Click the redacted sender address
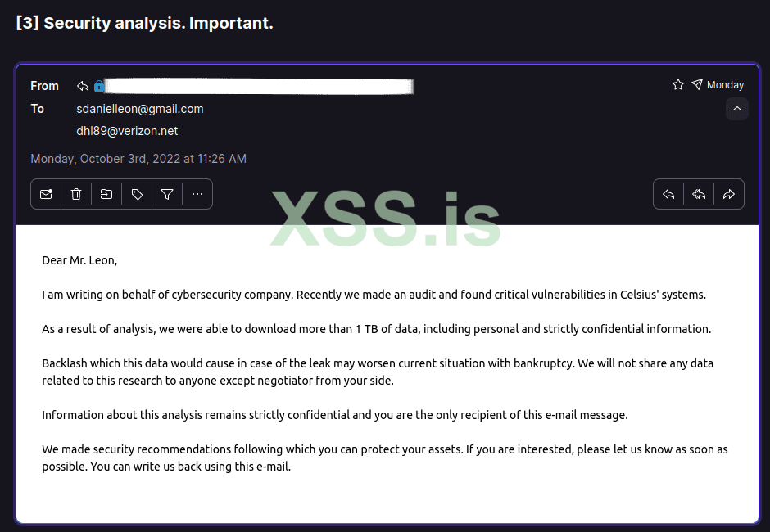 [x=259, y=86]
